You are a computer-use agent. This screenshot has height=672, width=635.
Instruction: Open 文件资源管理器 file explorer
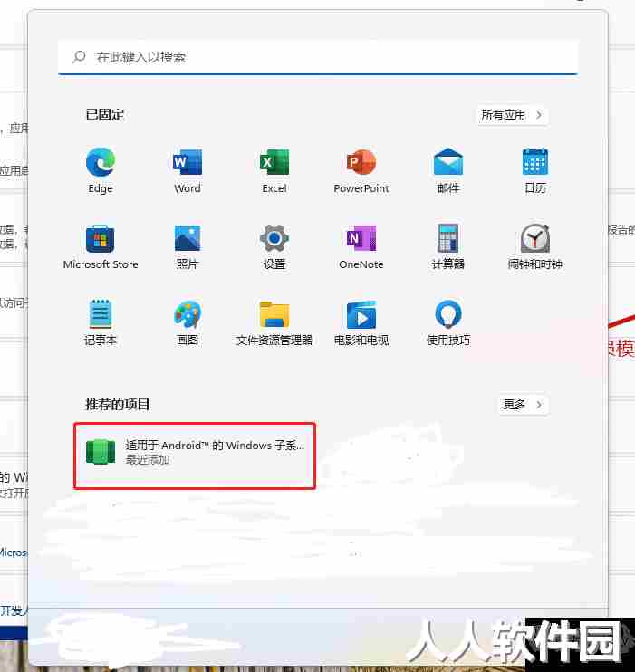[x=274, y=322]
